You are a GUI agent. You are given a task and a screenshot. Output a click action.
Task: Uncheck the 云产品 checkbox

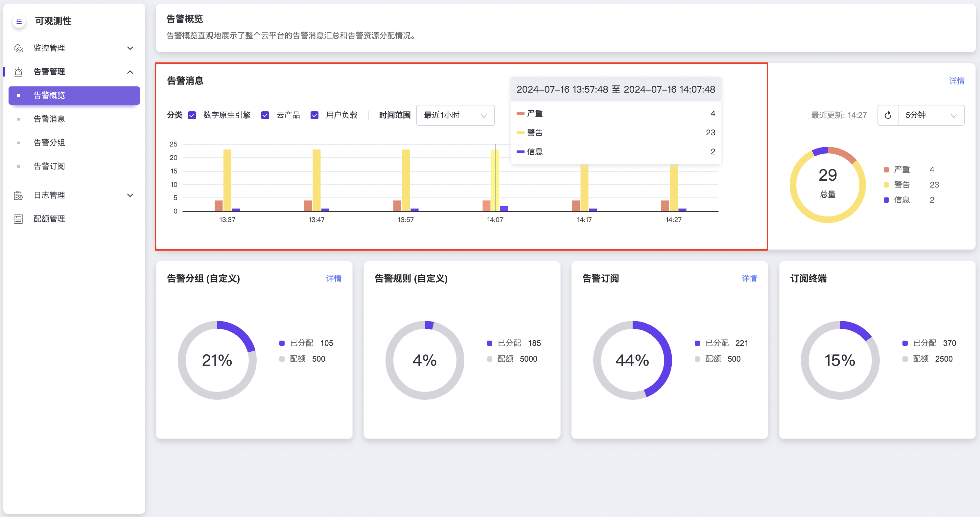coord(265,115)
